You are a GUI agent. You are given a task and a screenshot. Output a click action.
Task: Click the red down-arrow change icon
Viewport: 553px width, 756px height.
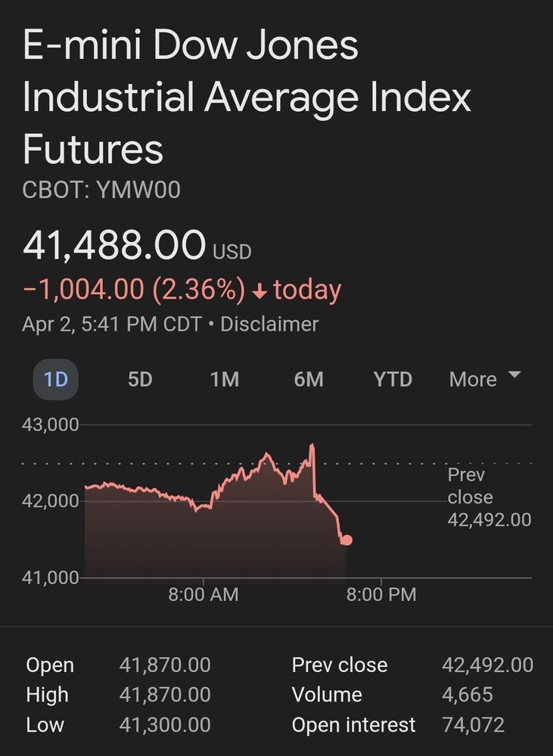coord(259,290)
